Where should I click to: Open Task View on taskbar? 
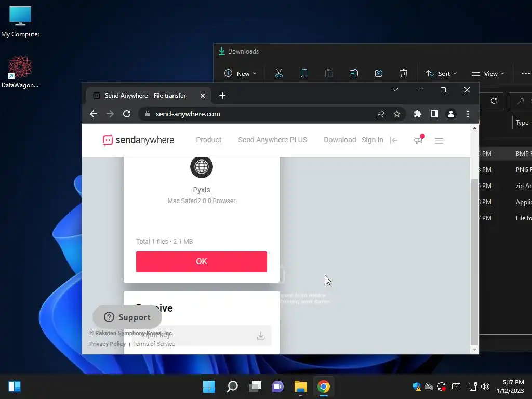pos(255,387)
